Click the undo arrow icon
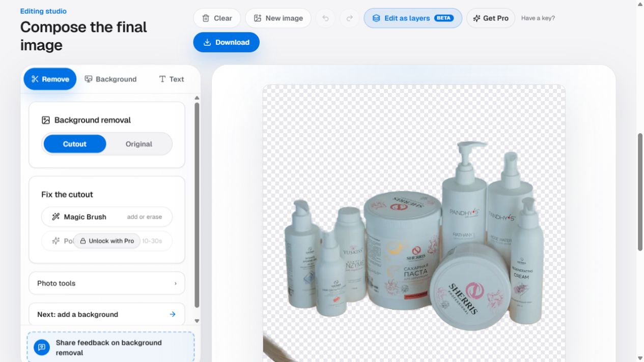Viewport: 644px width, 362px height. pos(325,18)
